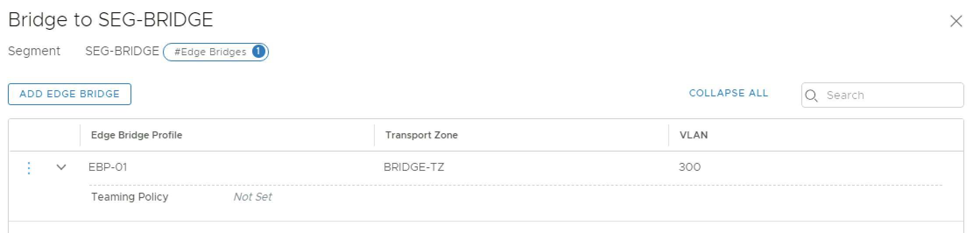Click the SEG-BRIDGE segment name
This screenshot has width=980, height=233.
(122, 51)
